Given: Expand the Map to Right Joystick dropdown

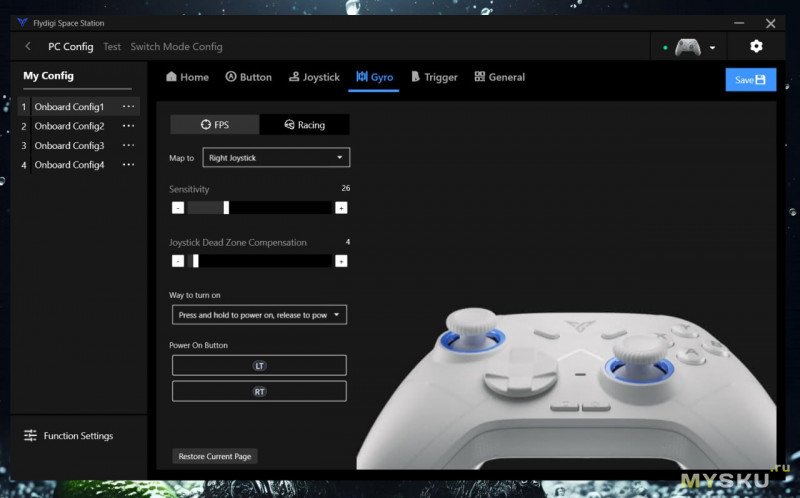Looking at the screenshot, I should point(276,158).
